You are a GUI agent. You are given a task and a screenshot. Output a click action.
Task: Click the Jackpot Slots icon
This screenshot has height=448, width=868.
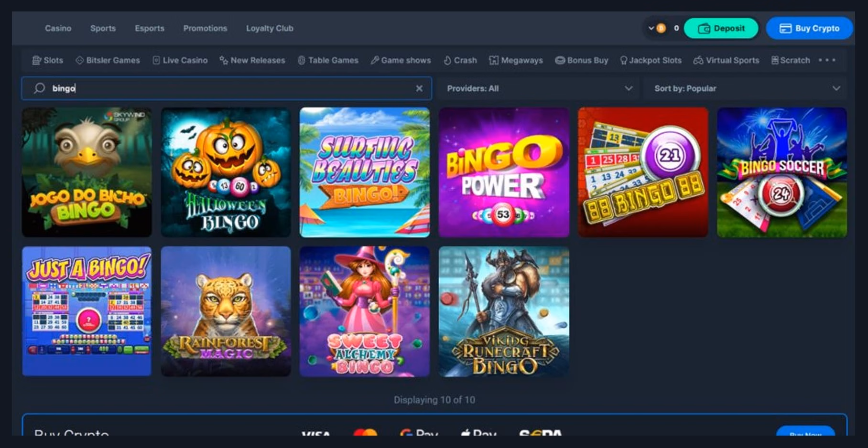623,60
